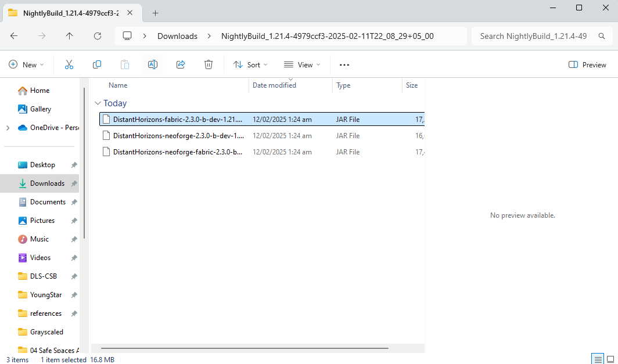Click the search magnifier icon
618x364 pixels.
602,36
